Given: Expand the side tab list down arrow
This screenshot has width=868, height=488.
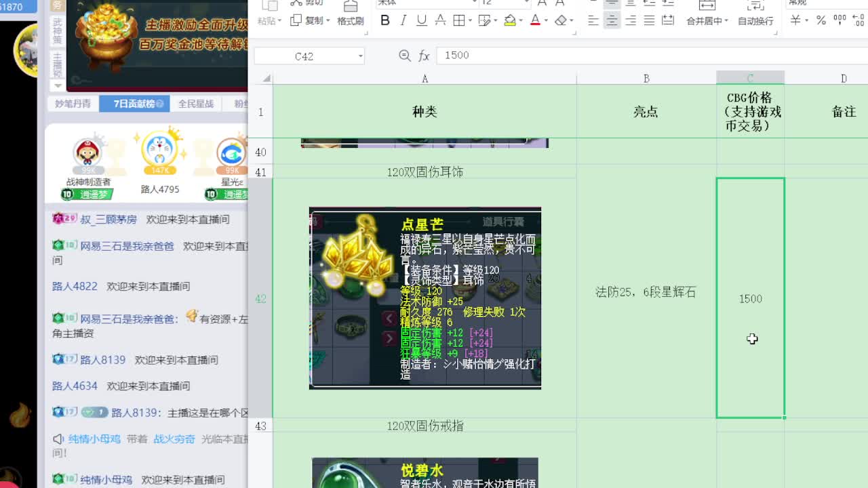Looking at the screenshot, I should coord(58,85).
